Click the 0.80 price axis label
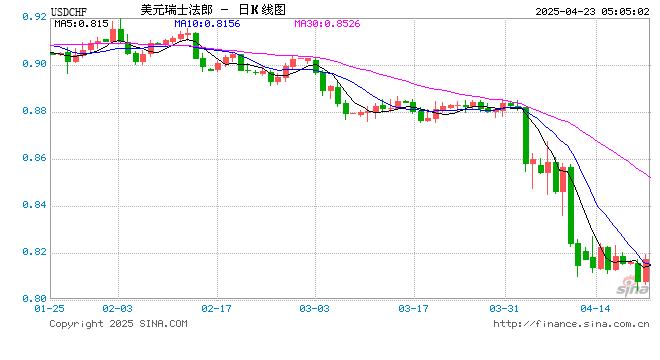 pos(34,299)
